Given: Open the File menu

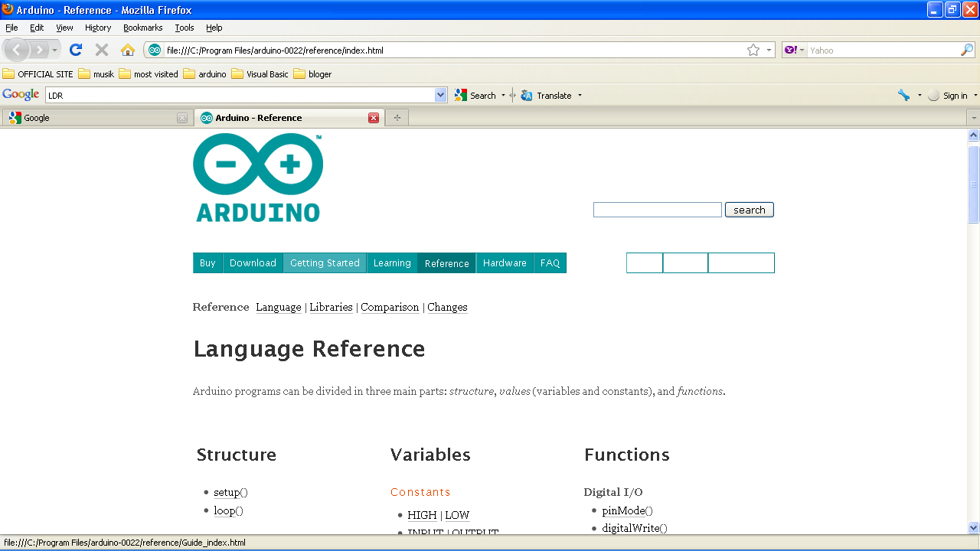Looking at the screenshot, I should point(11,28).
